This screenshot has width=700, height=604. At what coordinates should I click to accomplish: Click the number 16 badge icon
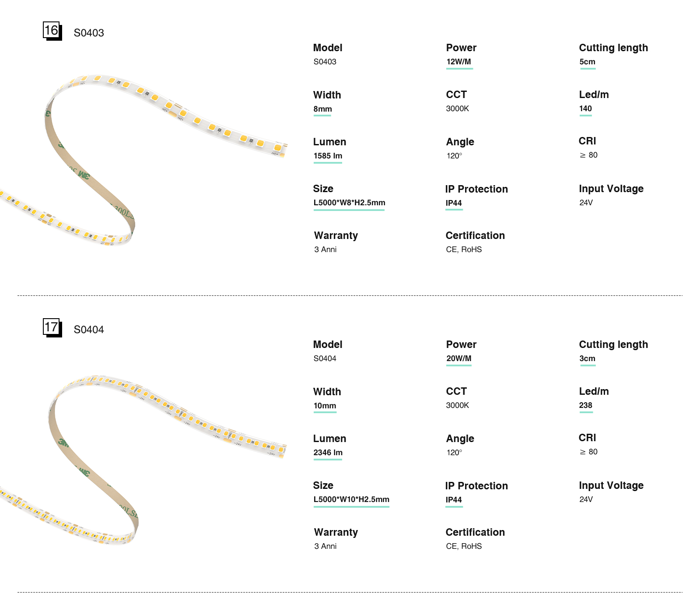click(x=52, y=31)
